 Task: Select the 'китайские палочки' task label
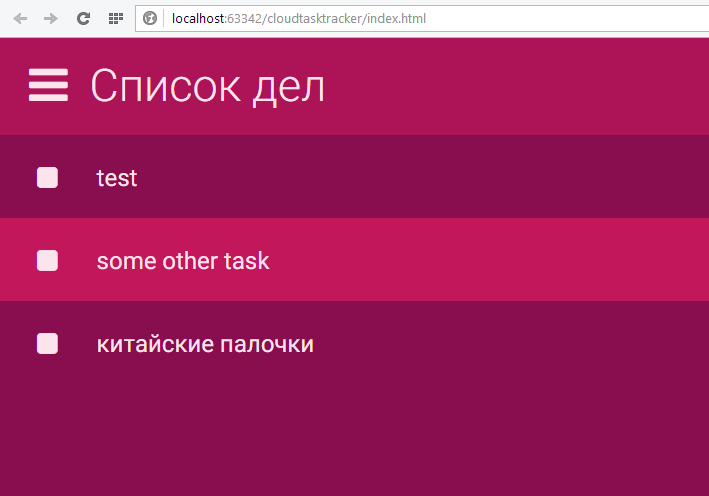tap(205, 344)
